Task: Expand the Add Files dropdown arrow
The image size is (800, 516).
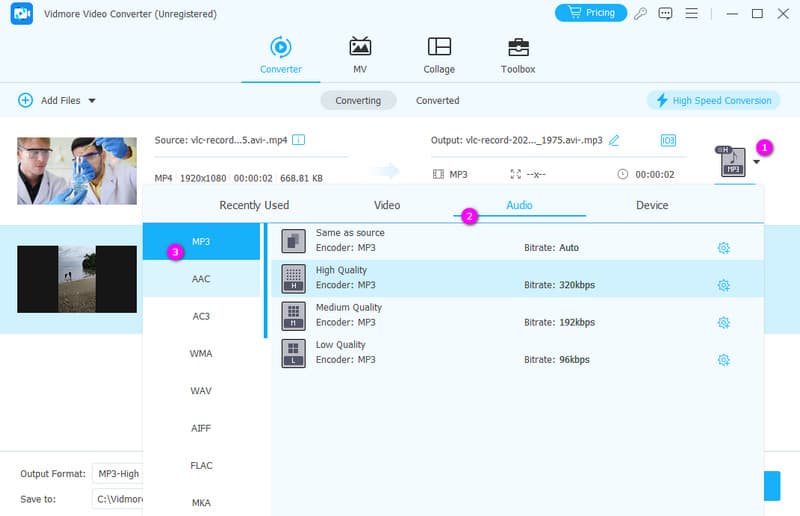Action: (x=92, y=101)
